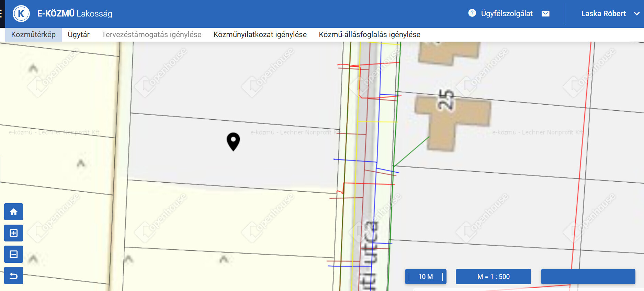Zoom in using the plus map button

pyautogui.click(x=13, y=233)
